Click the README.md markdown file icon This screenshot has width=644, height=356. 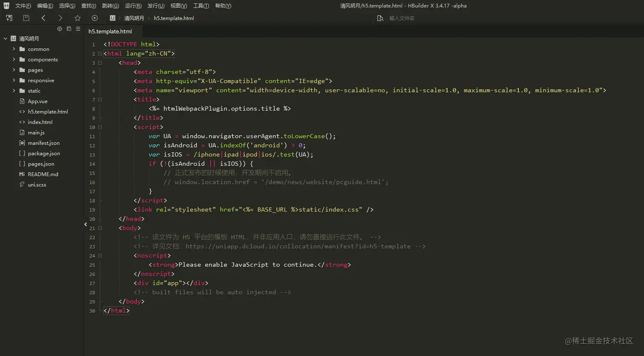point(22,174)
